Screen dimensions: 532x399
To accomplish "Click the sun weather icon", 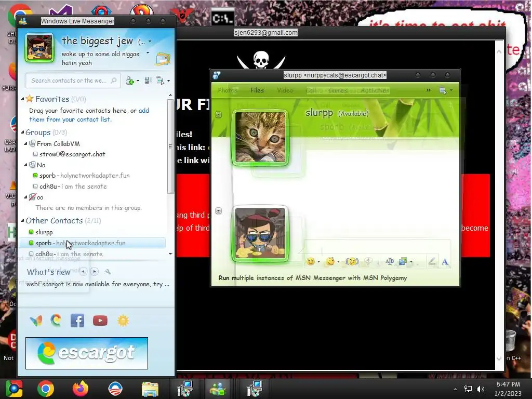I will pos(123,321).
